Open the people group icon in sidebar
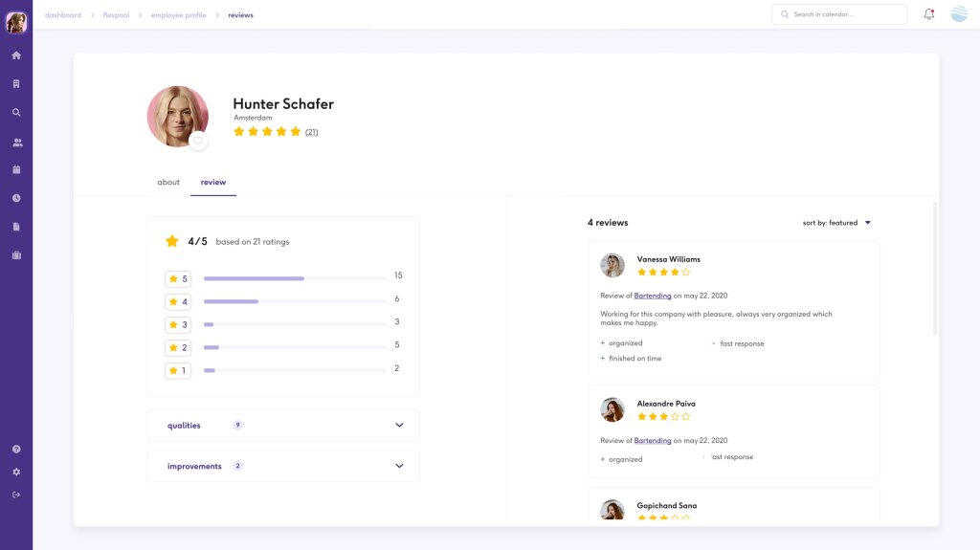This screenshot has height=550, width=980. tap(16, 143)
